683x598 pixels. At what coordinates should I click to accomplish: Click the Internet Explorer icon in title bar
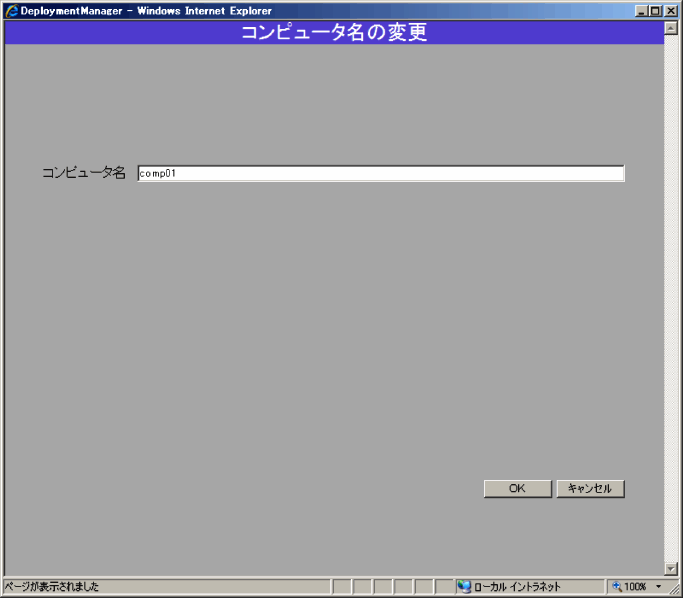[12, 11]
